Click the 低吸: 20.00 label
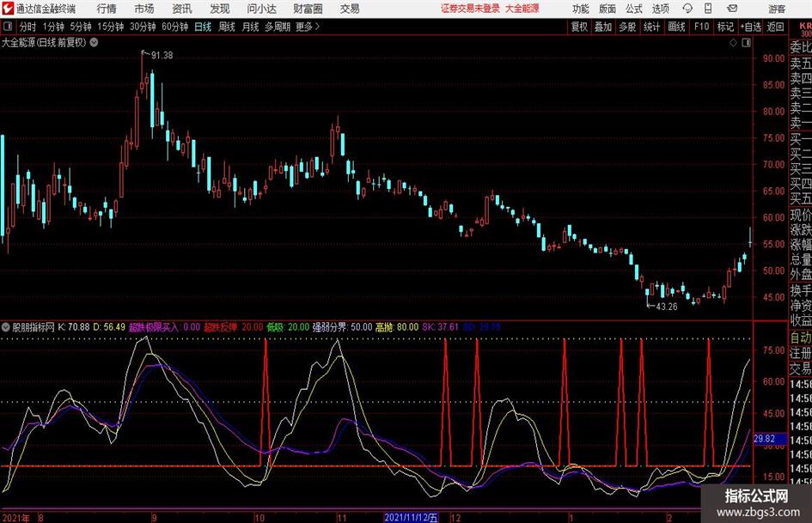 (288, 327)
